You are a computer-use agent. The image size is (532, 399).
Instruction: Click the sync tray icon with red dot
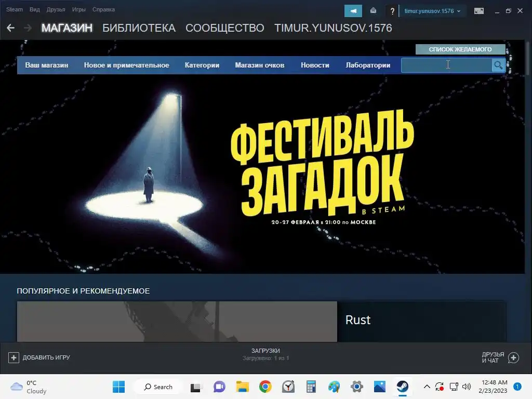(440, 387)
